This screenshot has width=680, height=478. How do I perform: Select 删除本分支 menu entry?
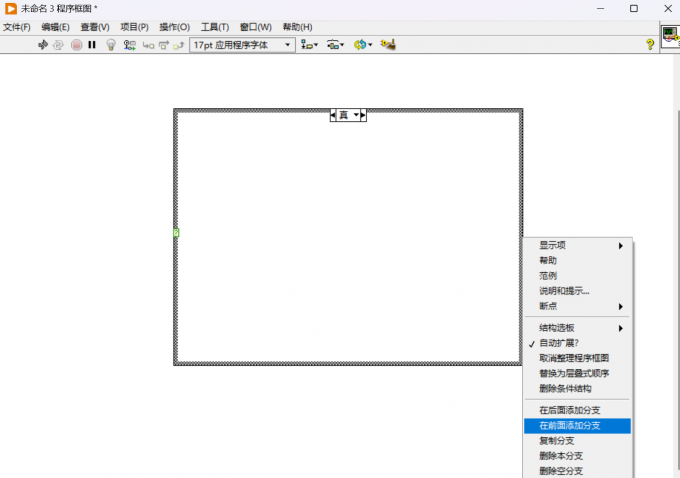tap(577, 456)
